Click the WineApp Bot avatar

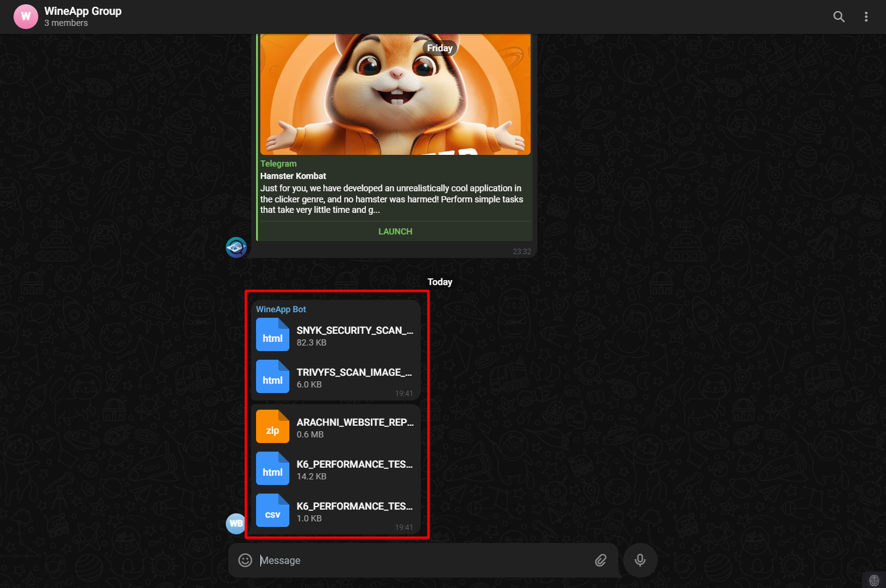(x=236, y=523)
